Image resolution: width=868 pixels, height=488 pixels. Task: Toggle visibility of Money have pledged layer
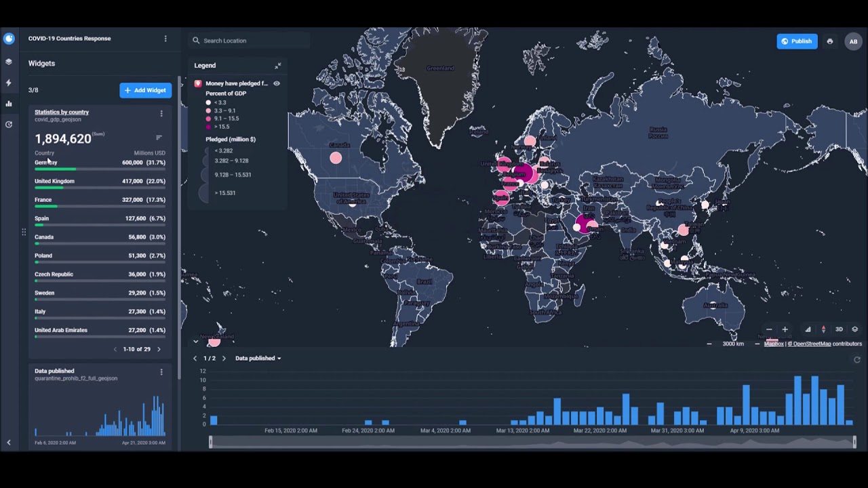click(277, 83)
